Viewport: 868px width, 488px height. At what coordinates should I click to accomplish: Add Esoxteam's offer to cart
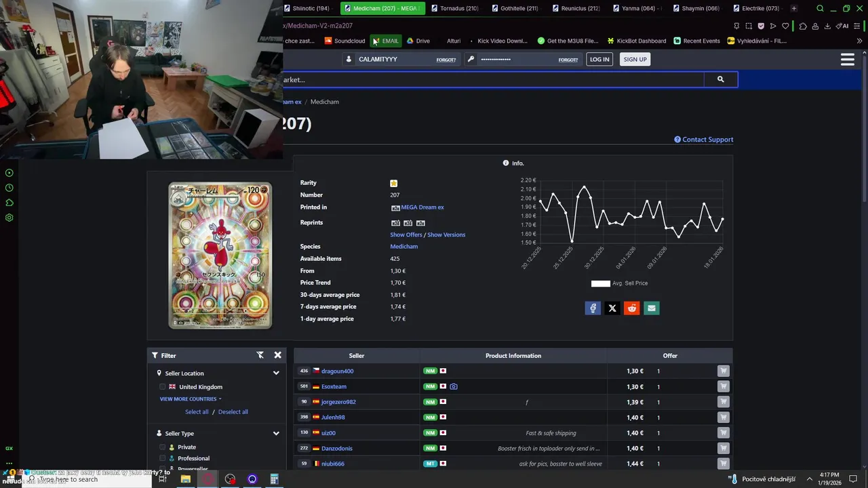[724, 386]
